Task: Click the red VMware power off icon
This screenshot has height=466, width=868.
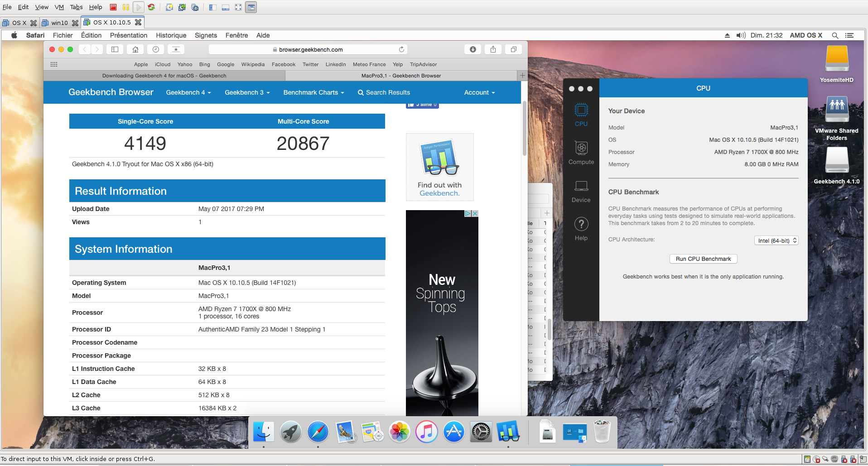Action: [113, 7]
